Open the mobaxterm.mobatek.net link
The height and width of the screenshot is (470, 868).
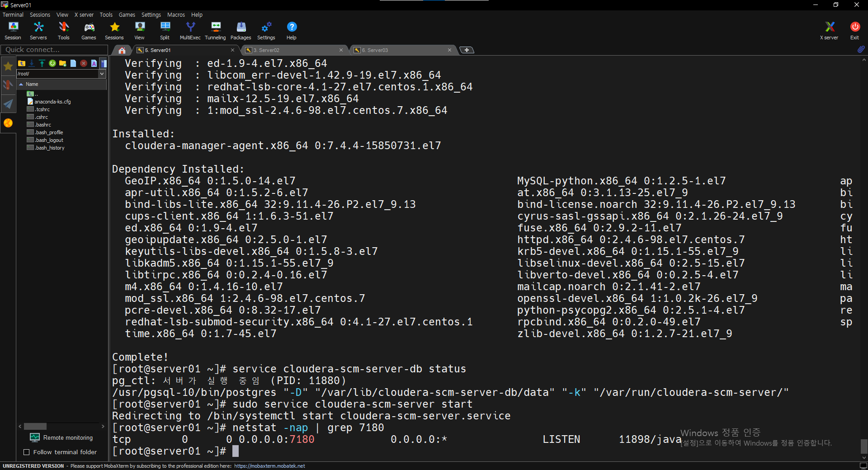[269, 466]
